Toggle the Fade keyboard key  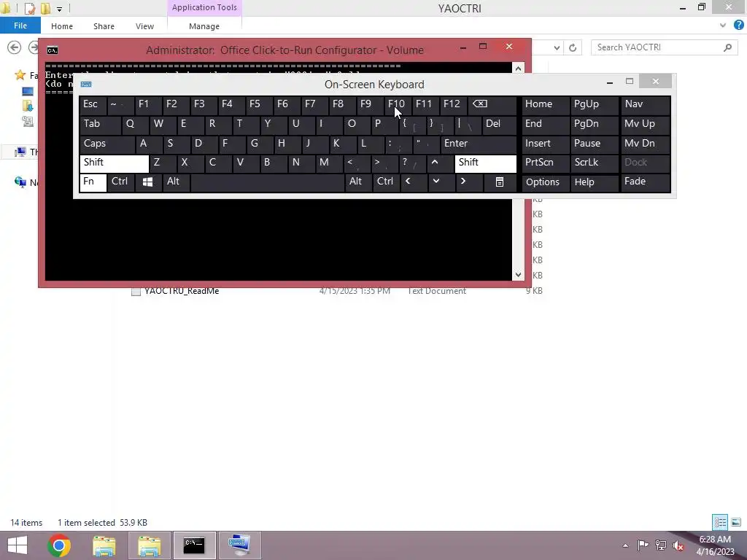tap(646, 182)
